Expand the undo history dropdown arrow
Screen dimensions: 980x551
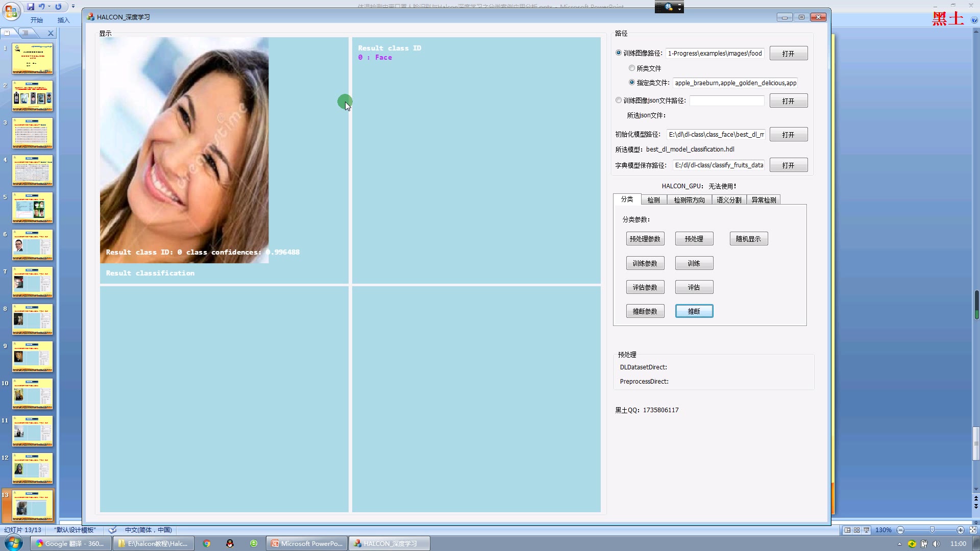coord(49,7)
